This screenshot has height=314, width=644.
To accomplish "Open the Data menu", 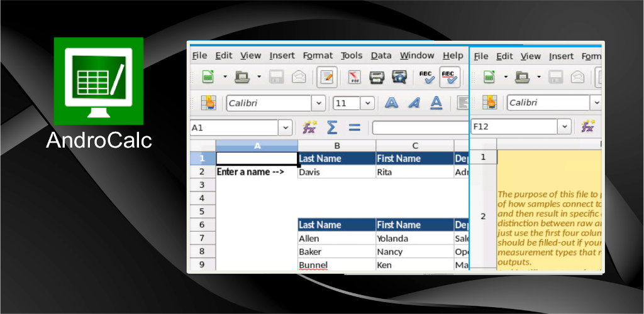I will [x=381, y=56].
